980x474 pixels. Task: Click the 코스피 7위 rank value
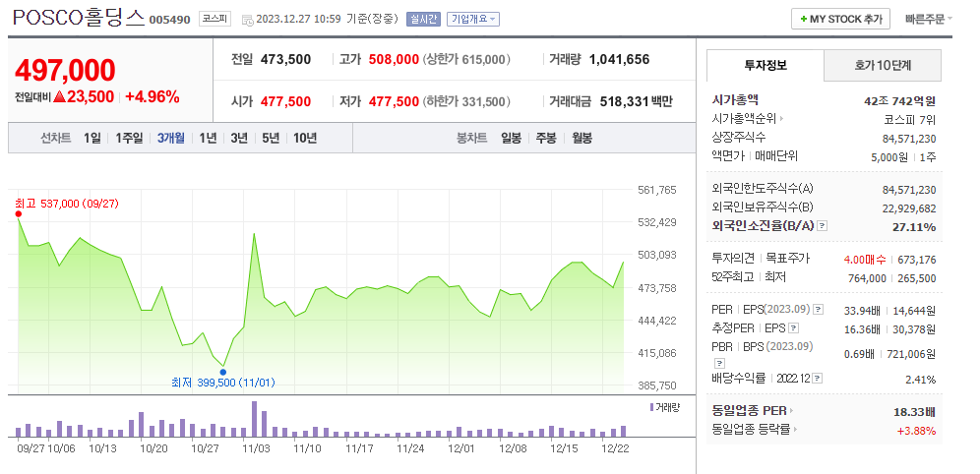(909, 119)
